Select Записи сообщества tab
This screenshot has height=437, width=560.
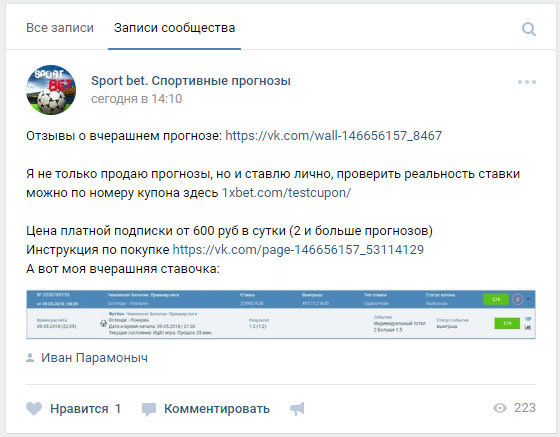point(174,28)
